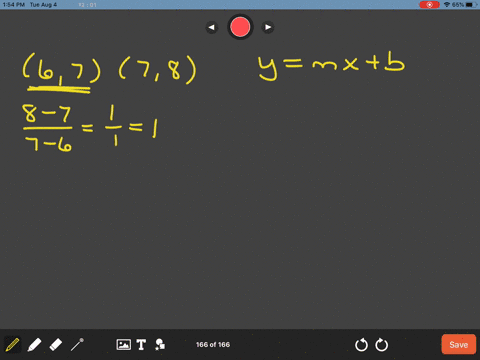480x360 pixels.
Task: Select the laser pointer tool
Action: (x=77, y=344)
